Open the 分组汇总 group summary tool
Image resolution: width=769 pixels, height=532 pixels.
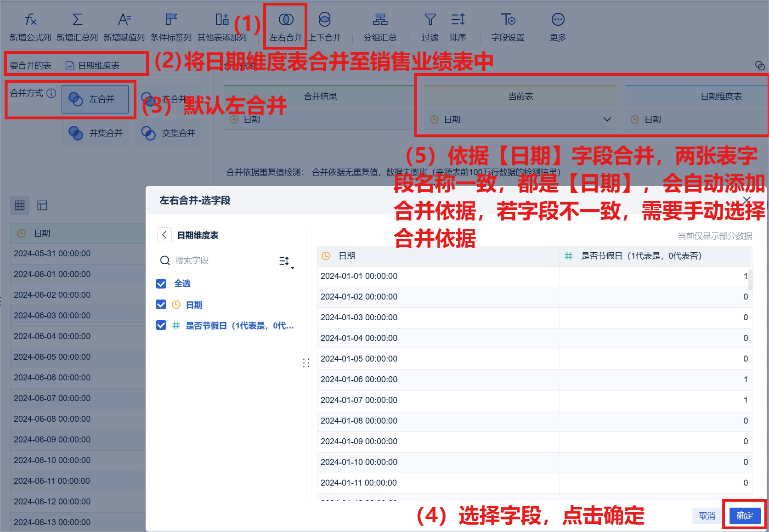tap(380, 28)
